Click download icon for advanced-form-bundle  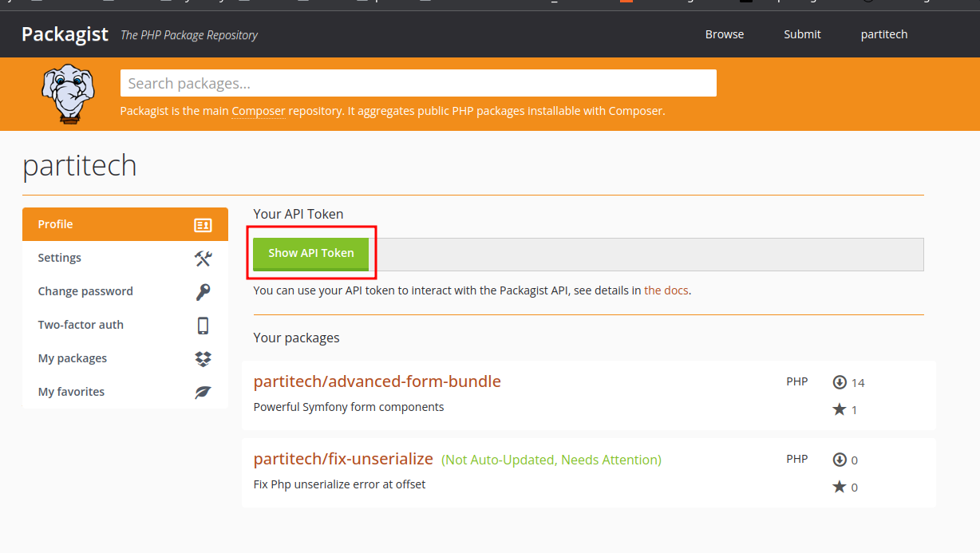pos(840,382)
